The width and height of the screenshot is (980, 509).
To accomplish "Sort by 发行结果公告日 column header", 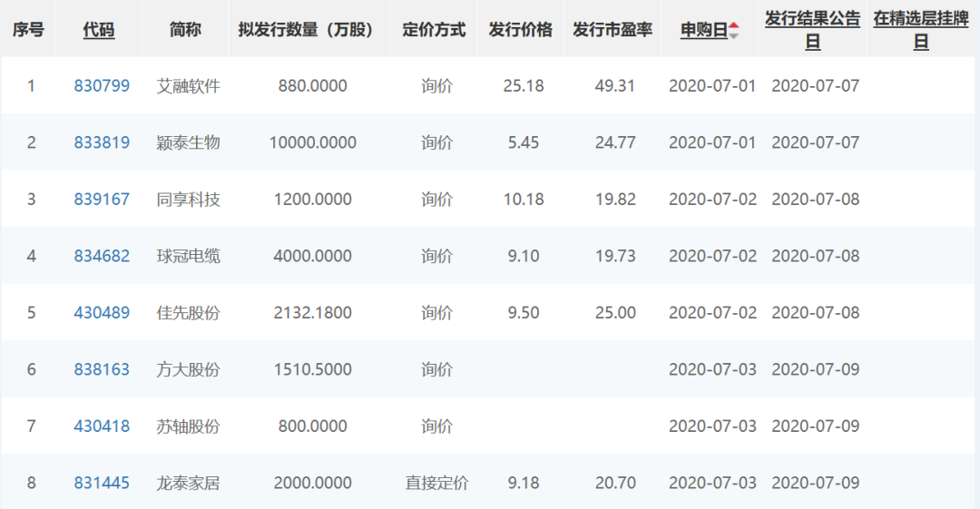I will (812, 30).
